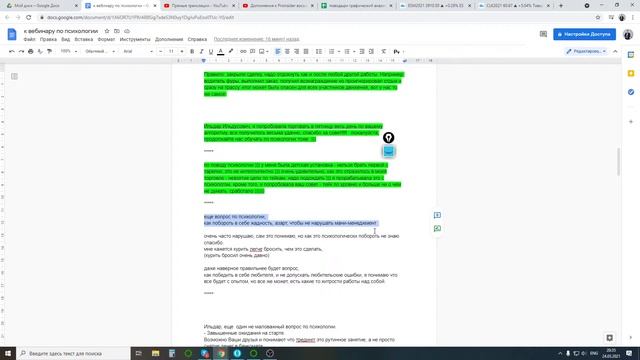Open the paragraph style dropdown
Viewport: 640px width, 360px height.
[100, 51]
